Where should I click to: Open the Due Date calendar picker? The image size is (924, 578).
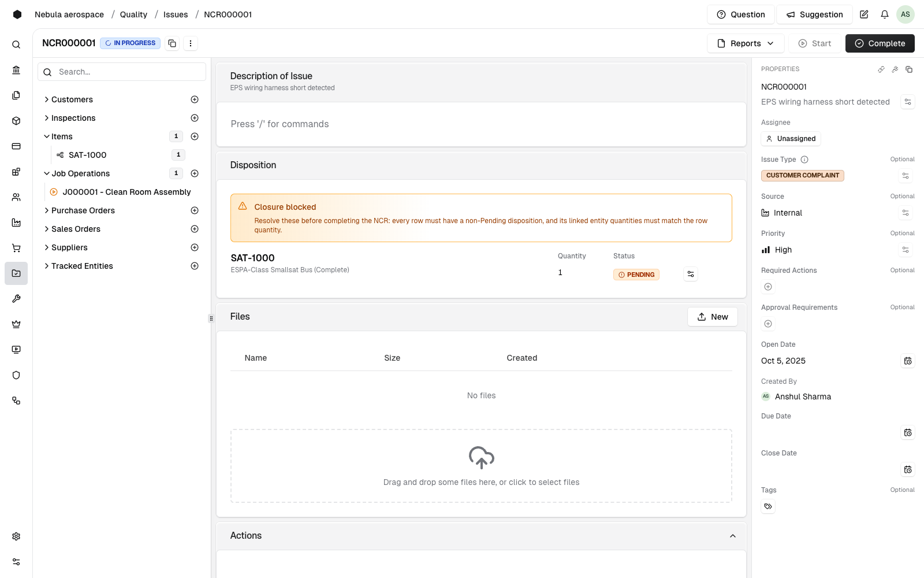(x=908, y=432)
